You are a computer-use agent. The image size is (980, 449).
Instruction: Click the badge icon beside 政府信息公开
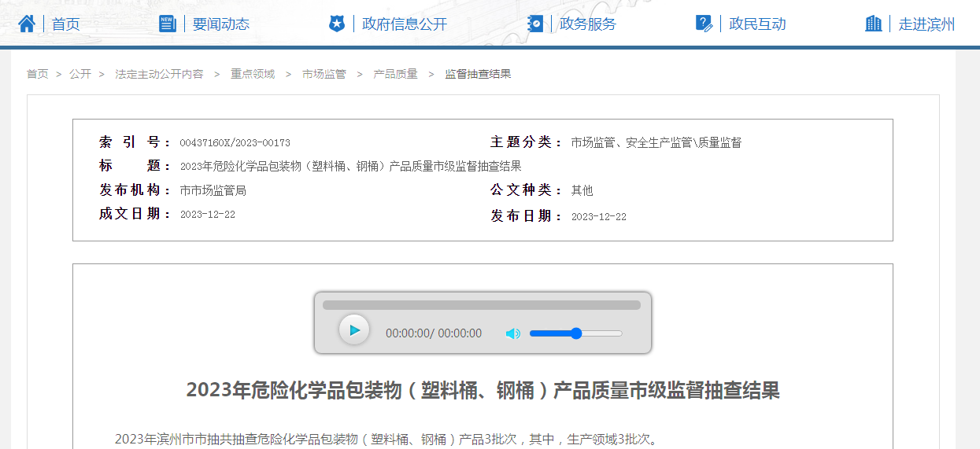(337, 24)
